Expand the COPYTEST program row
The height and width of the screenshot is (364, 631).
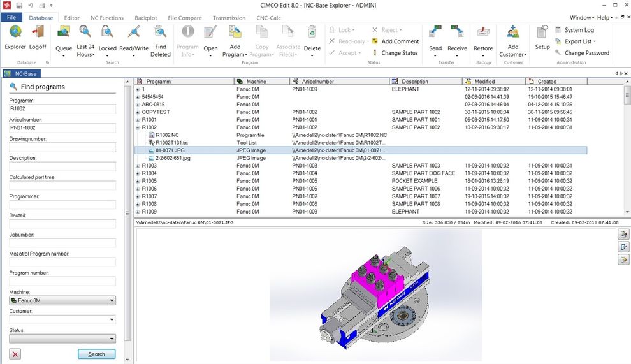click(x=138, y=112)
